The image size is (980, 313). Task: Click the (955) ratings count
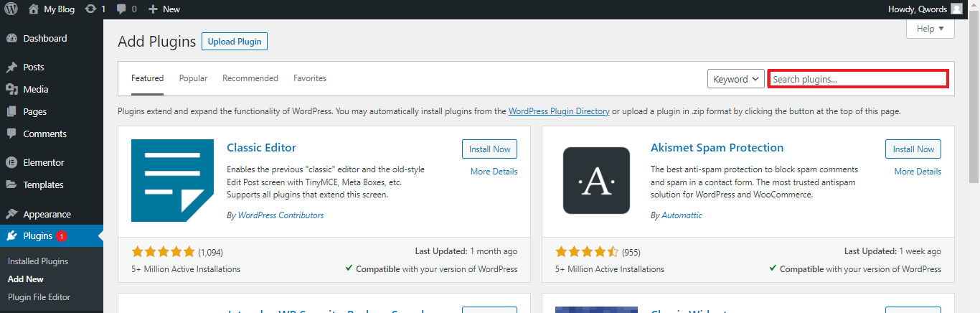(631, 253)
